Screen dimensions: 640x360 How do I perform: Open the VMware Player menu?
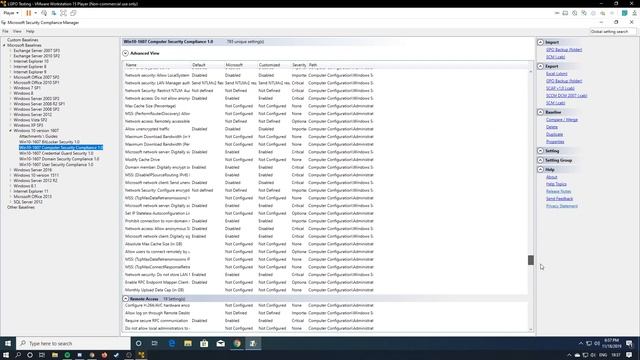[x=11, y=13]
